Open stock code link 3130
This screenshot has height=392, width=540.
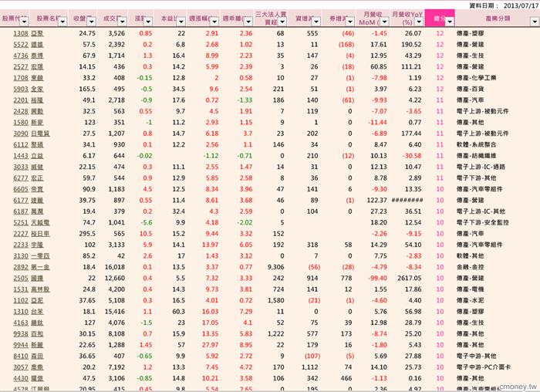pyautogui.click(x=21, y=256)
